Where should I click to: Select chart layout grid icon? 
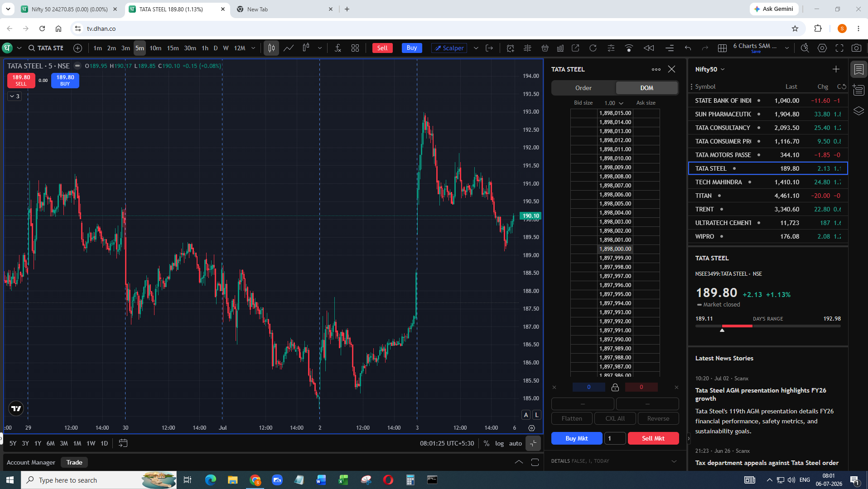(723, 48)
